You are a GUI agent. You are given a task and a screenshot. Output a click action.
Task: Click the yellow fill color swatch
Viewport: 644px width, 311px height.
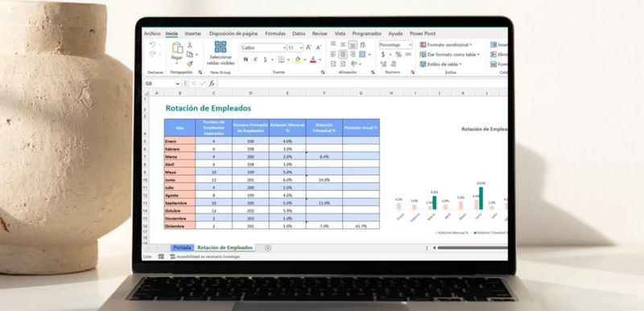[298, 60]
